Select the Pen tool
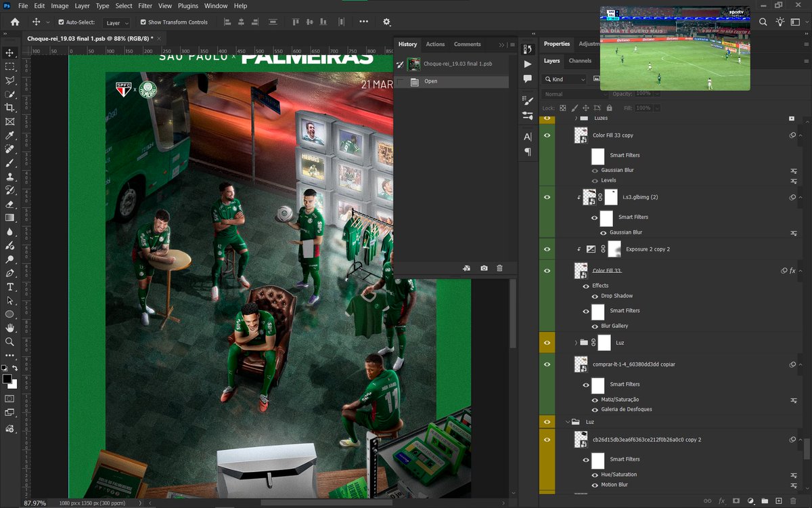The image size is (812, 508). 9,273
